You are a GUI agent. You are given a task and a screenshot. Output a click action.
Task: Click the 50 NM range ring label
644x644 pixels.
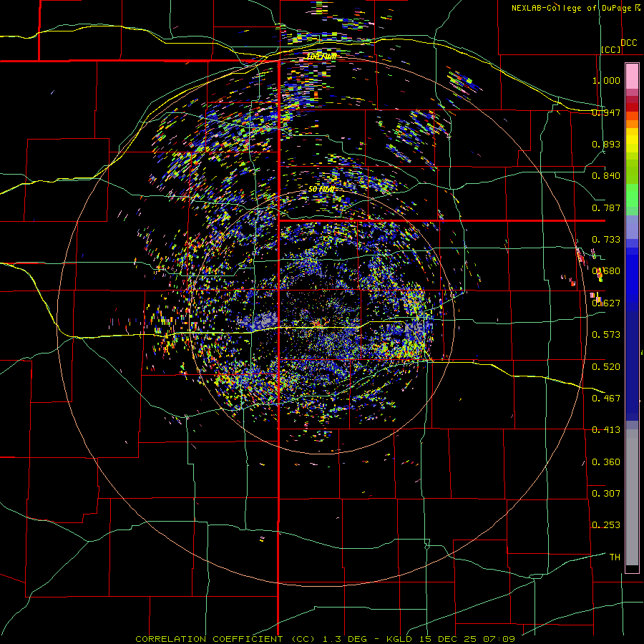pos(321,189)
